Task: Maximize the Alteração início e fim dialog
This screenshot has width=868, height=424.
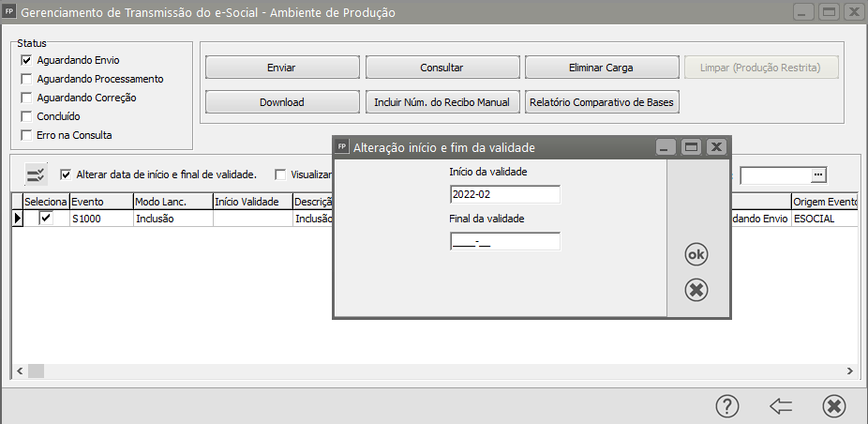Action: (692, 147)
